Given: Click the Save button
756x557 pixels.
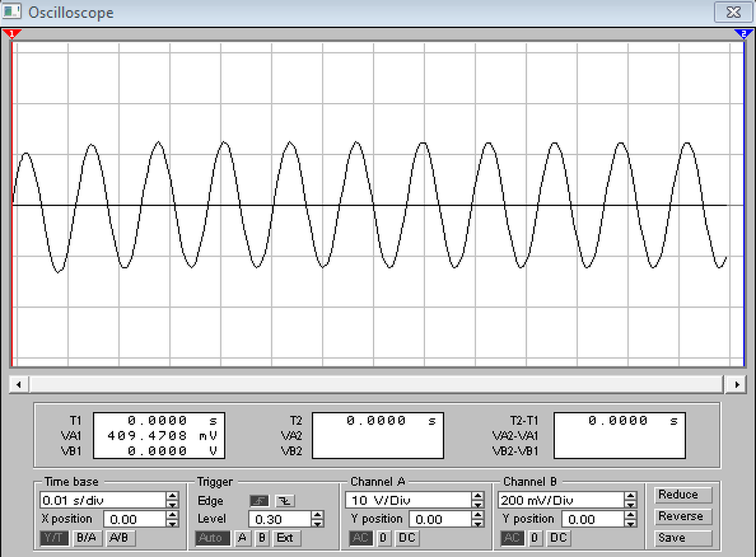Looking at the screenshot, I should pyautogui.click(x=683, y=538).
